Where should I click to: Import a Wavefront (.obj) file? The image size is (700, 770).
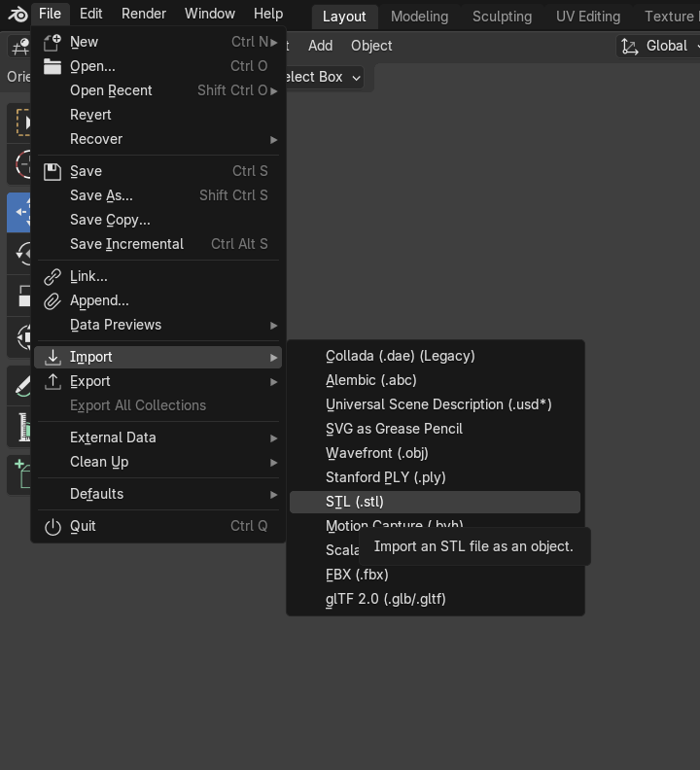(x=435, y=453)
